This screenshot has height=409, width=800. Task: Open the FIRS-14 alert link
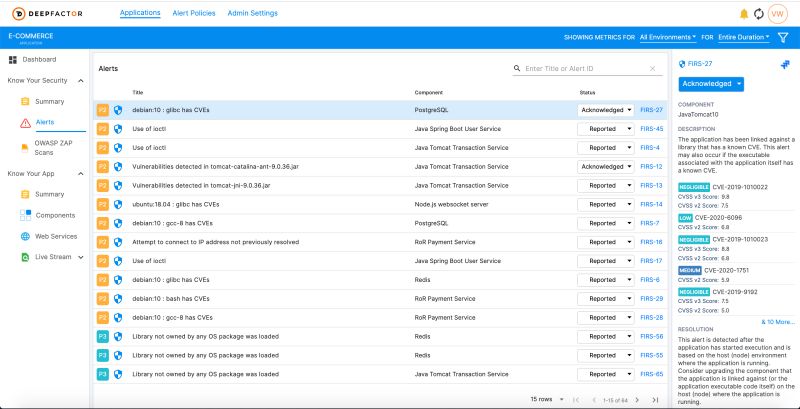click(651, 204)
